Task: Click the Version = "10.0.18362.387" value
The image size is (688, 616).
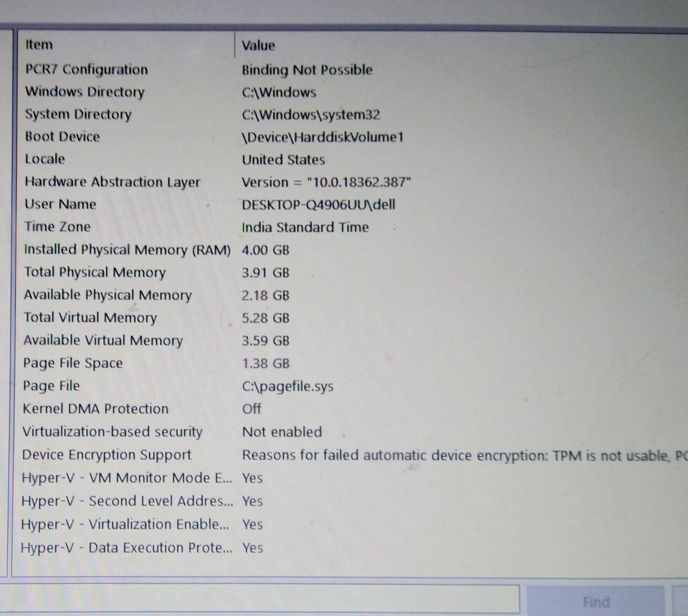Action: [326, 182]
